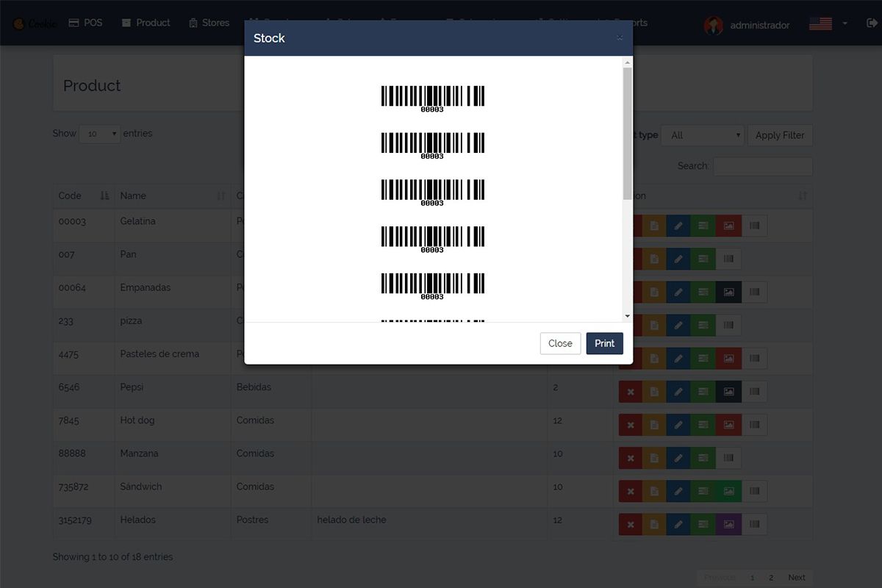
Task: Click the edit pencil icon for Pan
Action: point(678,259)
